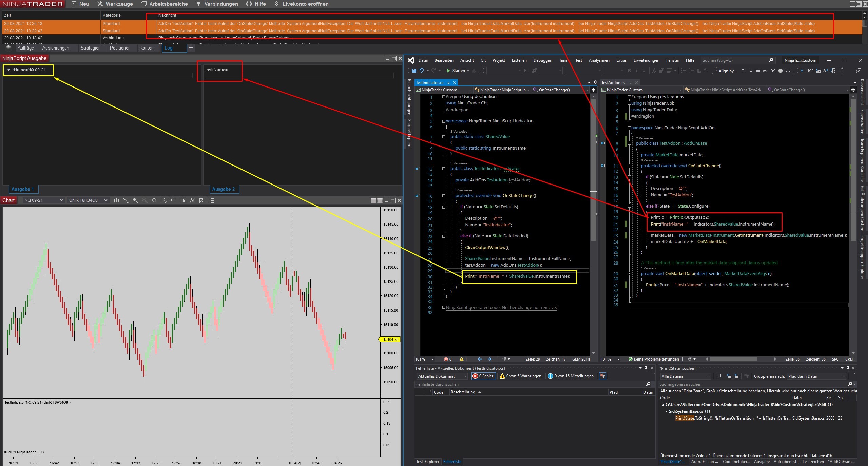868x466 pixels.
Task: Click the horizontal scrollbar in TestAddon editor
Action: tap(733, 359)
